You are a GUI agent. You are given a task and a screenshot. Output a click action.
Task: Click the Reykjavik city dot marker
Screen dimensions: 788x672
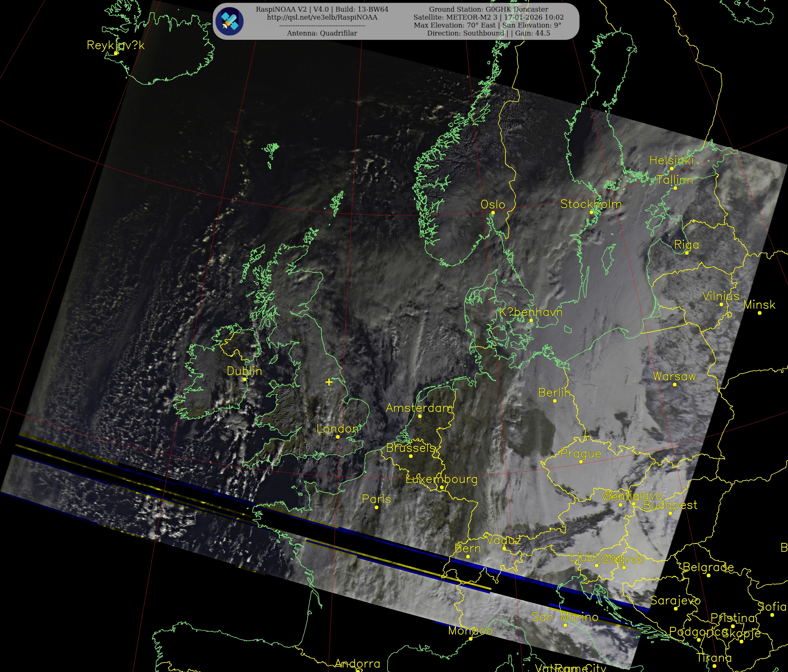click(x=116, y=53)
